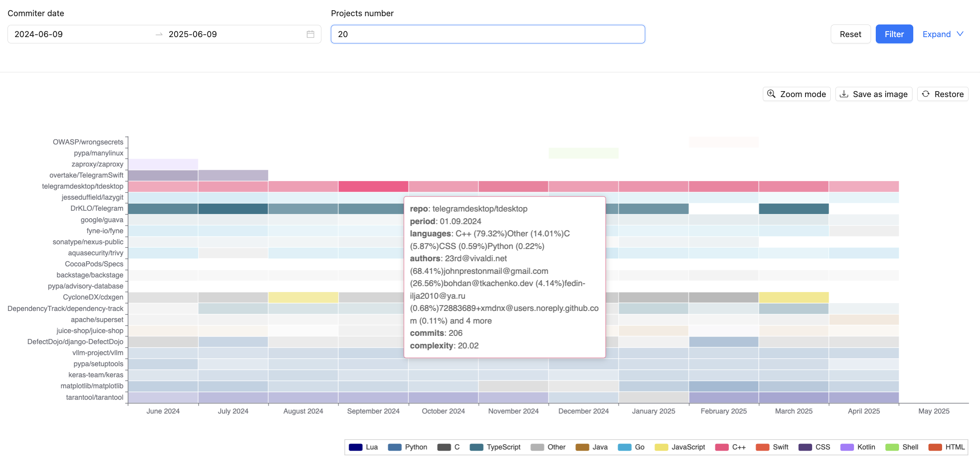Click the apache/superset axis label
Viewport: 980px width, 468px height.
97,320
